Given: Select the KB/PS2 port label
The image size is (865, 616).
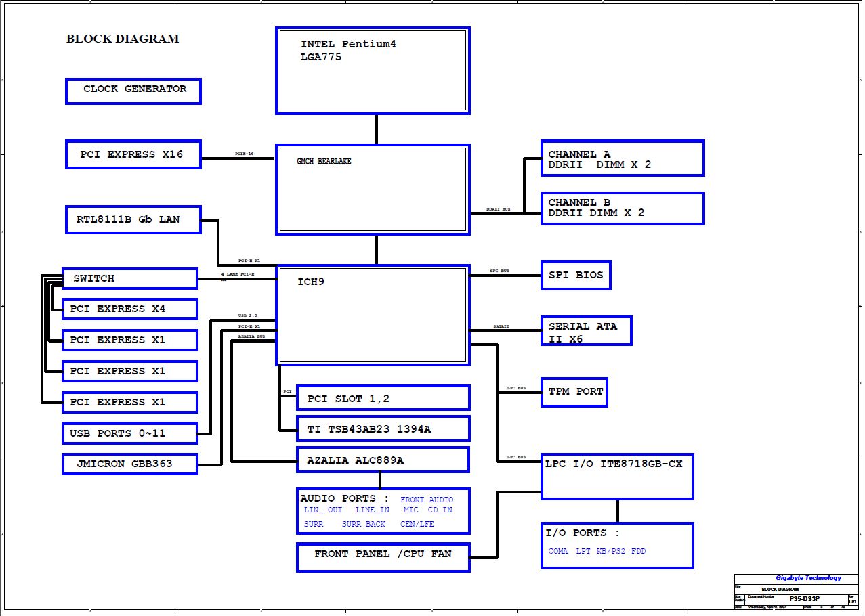Looking at the screenshot, I should click(611, 551).
